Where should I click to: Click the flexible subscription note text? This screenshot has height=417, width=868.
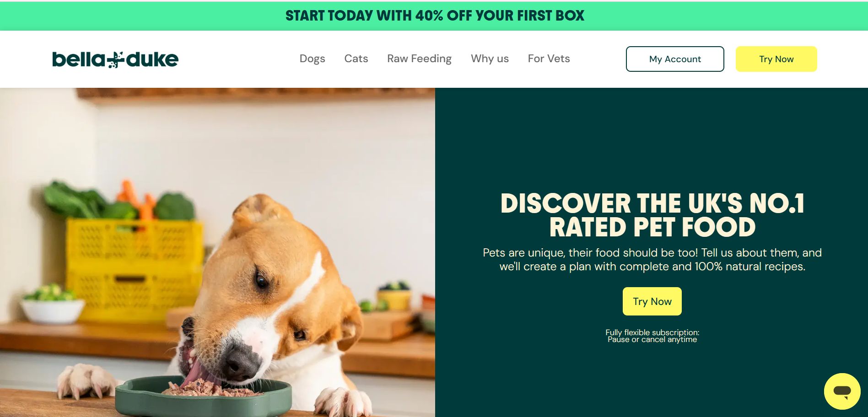pyautogui.click(x=652, y=336)
